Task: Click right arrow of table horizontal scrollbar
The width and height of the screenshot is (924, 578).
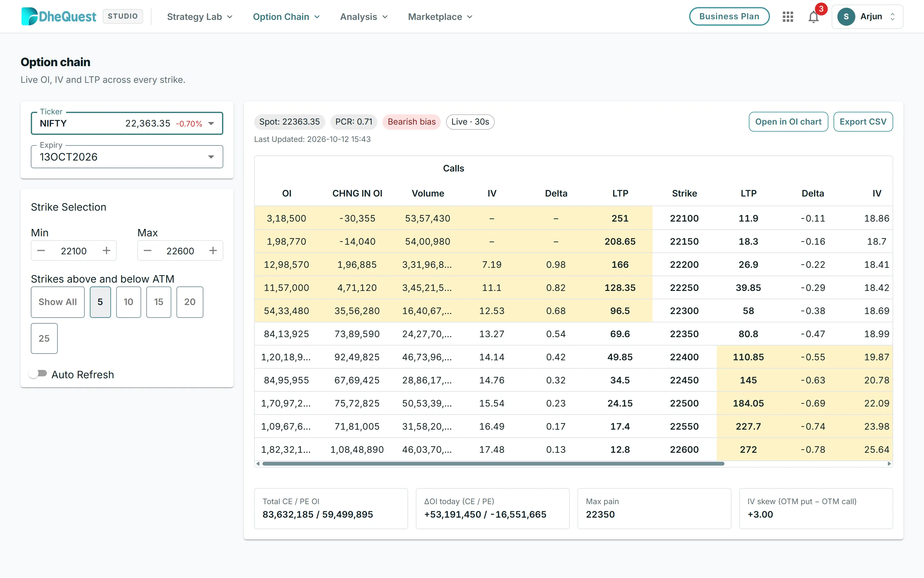Action: point(889,464)
